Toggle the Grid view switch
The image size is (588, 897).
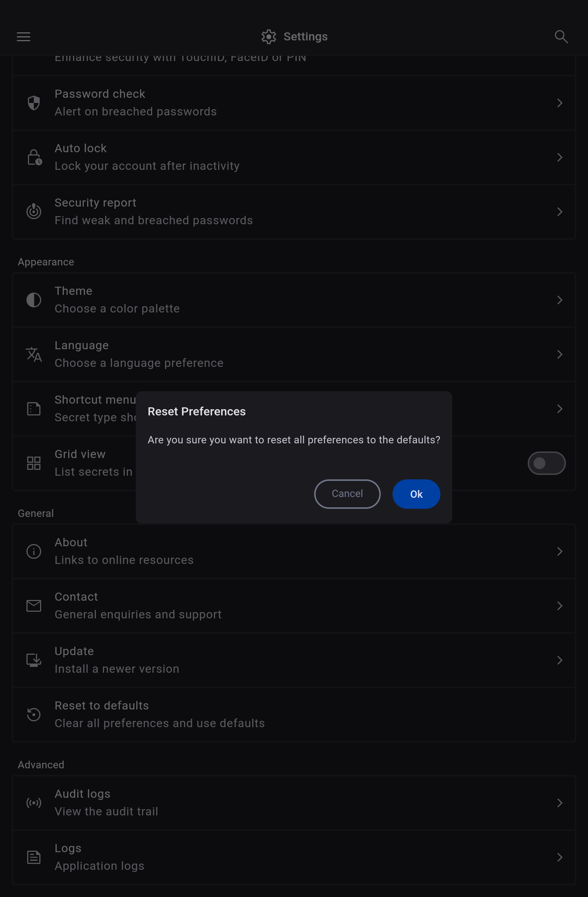point(546,463)
